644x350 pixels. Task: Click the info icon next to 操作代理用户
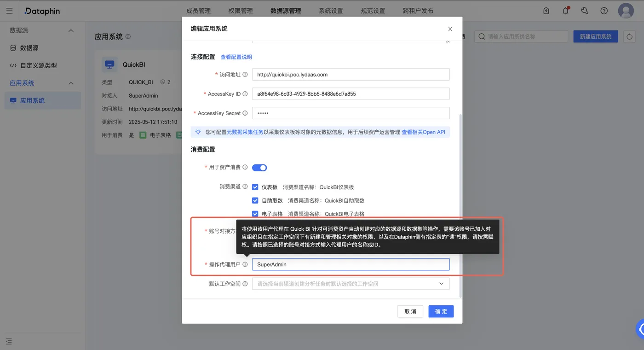coord(245,264)
